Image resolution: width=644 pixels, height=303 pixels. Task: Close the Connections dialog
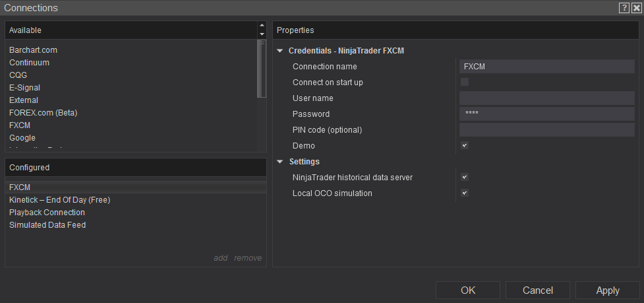click(636, 8)
